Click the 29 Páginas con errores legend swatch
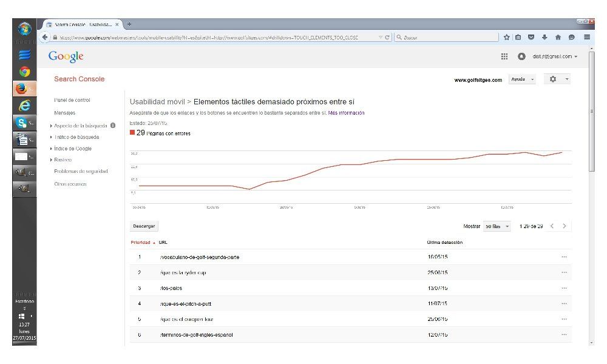 pos(132,132)
